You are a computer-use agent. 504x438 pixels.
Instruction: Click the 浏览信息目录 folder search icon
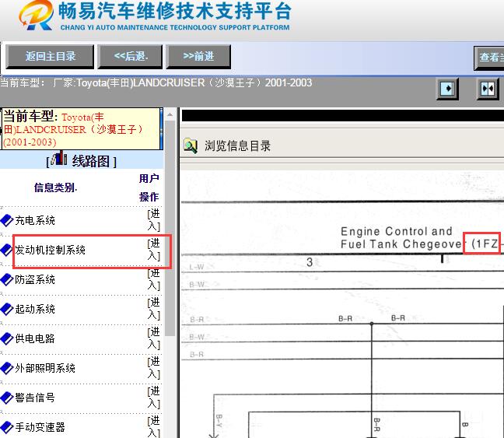(x=191, y=145)
